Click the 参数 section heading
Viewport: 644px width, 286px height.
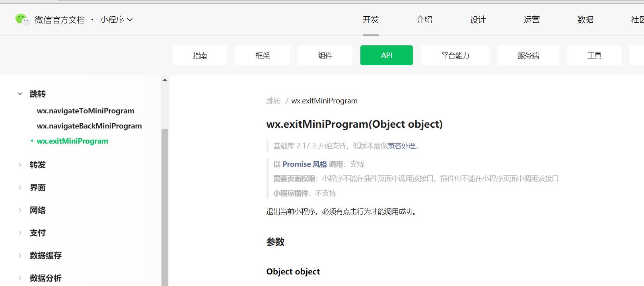pyautogui.click(x=275, y=242)
